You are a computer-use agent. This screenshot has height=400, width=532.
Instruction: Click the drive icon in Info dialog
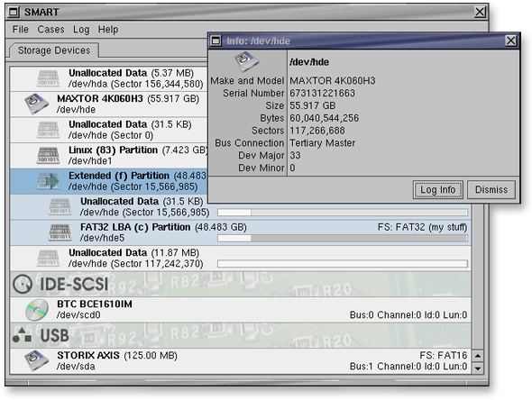[247, 61]
